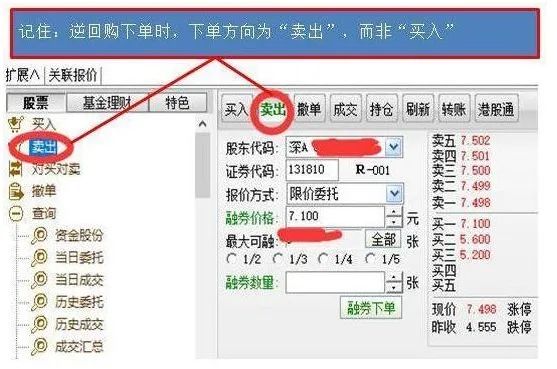Open 历史成交 query item

pyautogui.click(x=79, y=324)
